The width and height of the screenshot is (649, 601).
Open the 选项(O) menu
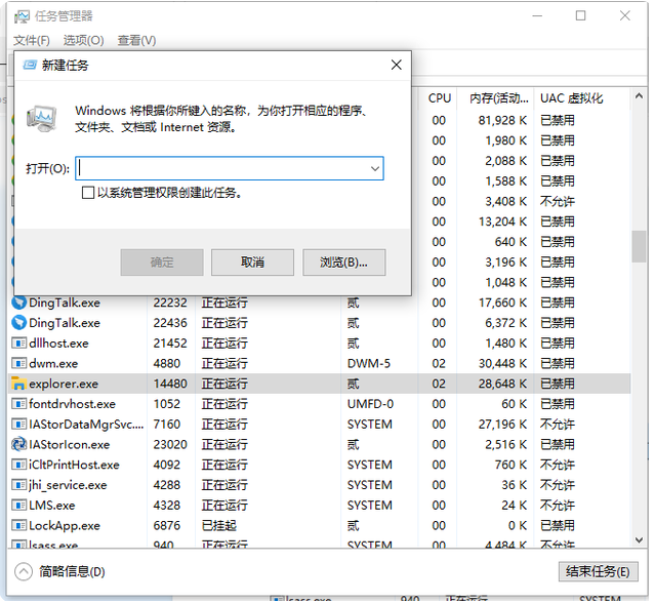click(x=84, y=41)
